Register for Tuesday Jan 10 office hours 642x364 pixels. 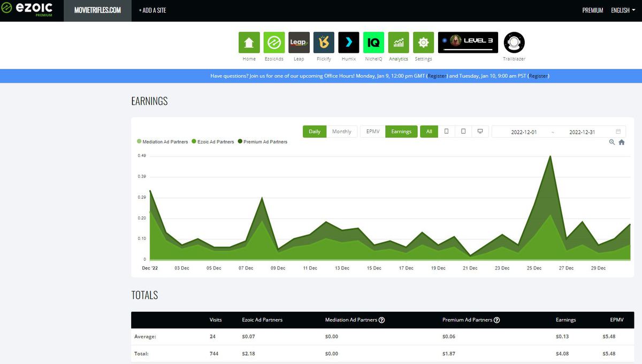[x=538, y=76]
